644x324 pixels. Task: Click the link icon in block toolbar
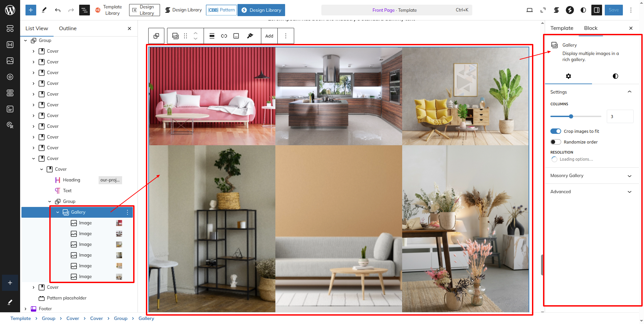224,36
